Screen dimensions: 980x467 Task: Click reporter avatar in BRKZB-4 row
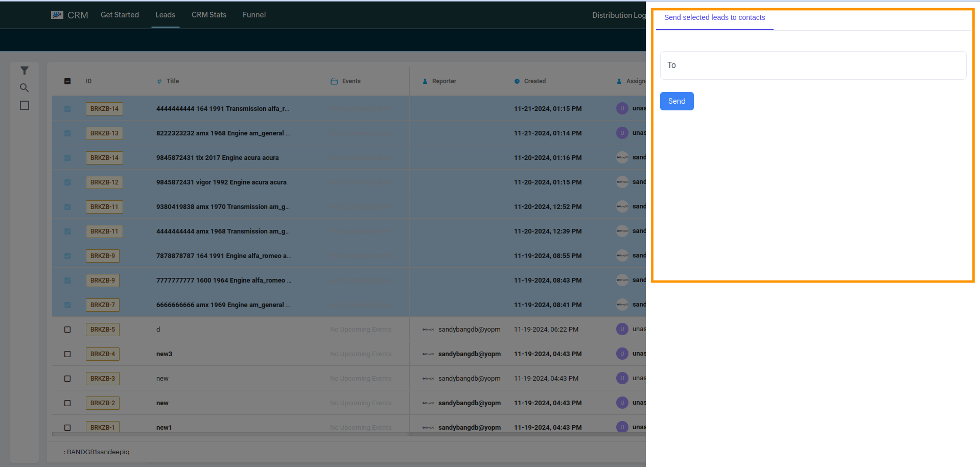[x=428, y=354]
